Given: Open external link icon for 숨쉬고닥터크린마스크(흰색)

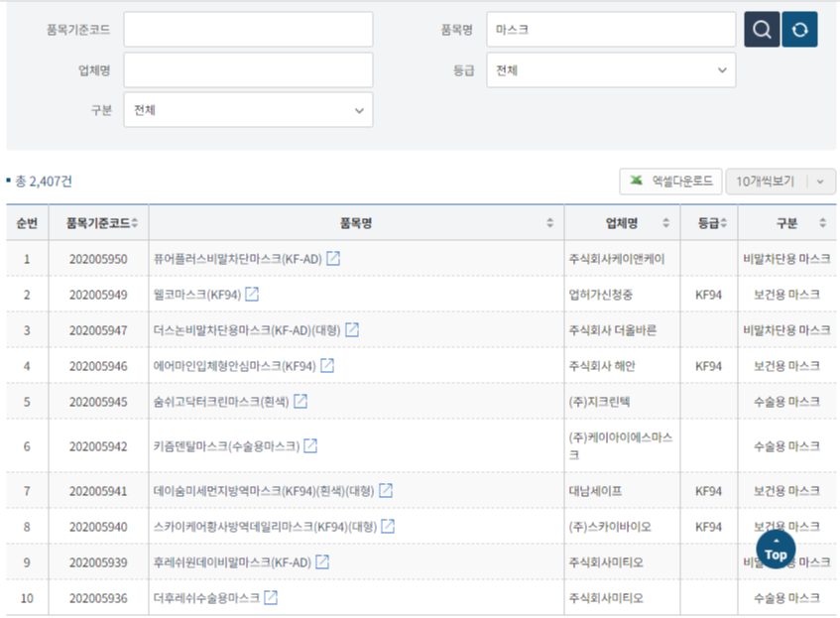Looking at the screenshot, I should [x=300, y=401].
